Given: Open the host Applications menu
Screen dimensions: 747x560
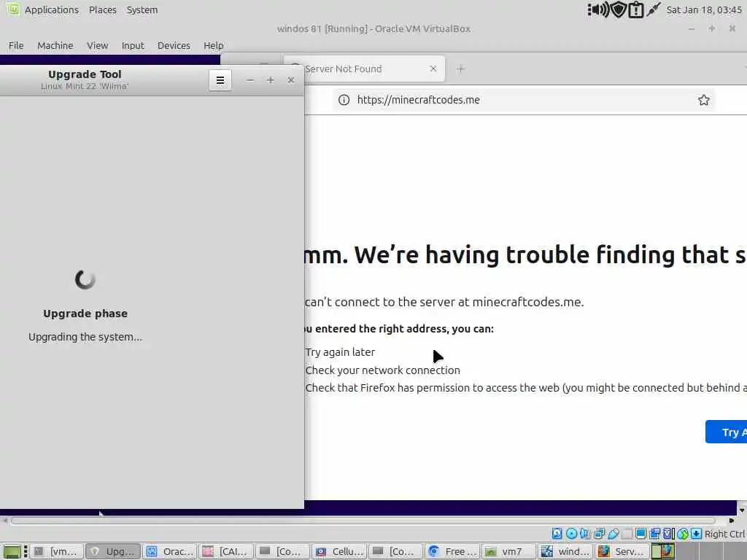Looking at the screenshot, I should 52,9.
